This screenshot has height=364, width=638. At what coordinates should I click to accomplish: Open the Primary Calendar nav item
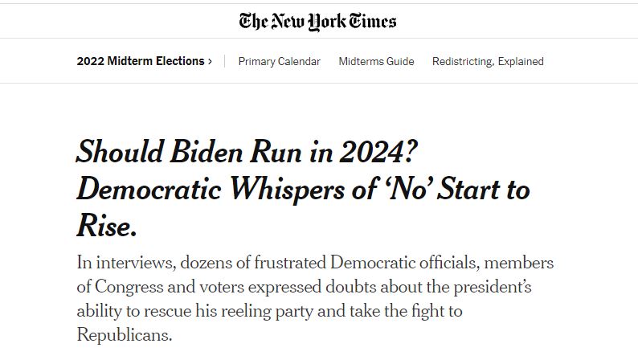[279, 61]
